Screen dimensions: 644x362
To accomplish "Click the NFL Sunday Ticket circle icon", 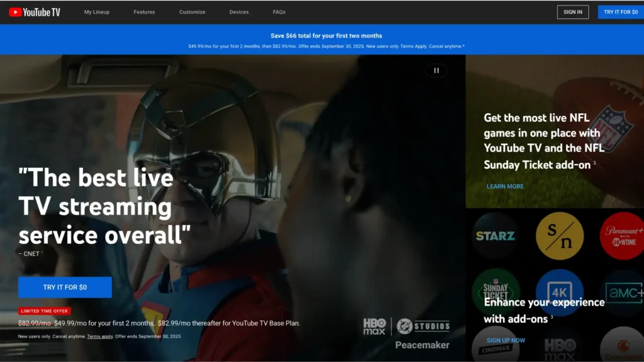I will click(x=496, y=290).
